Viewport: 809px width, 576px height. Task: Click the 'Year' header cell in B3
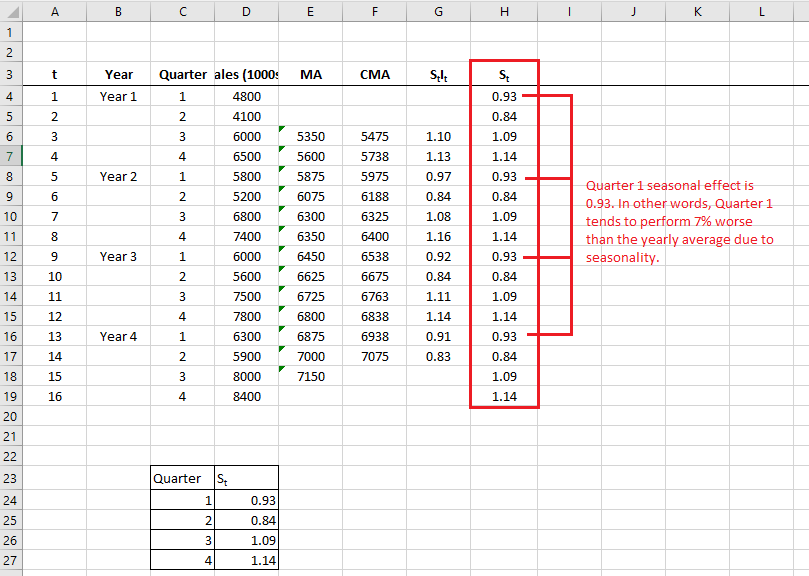[118, 75]
